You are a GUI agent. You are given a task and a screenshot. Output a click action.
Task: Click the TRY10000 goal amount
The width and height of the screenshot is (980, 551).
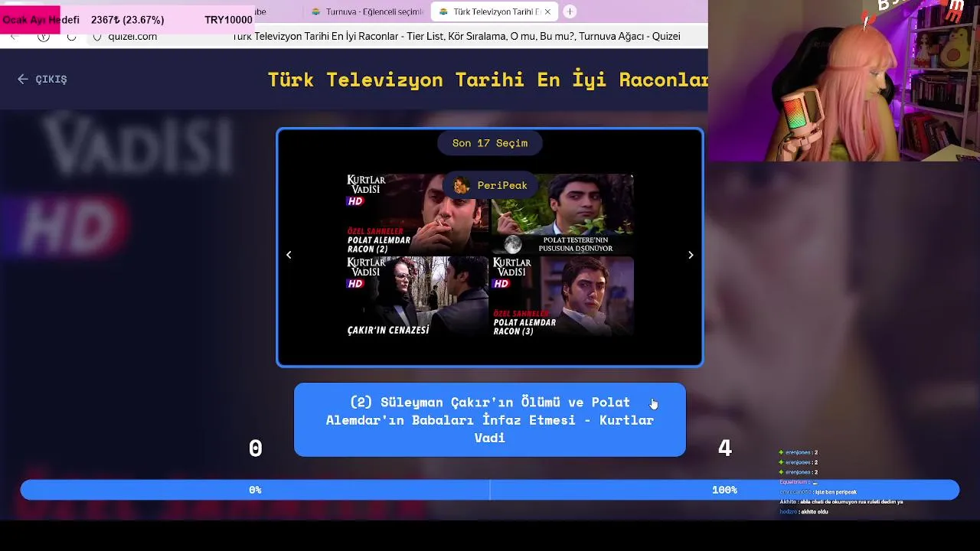[x=228, y=20]
